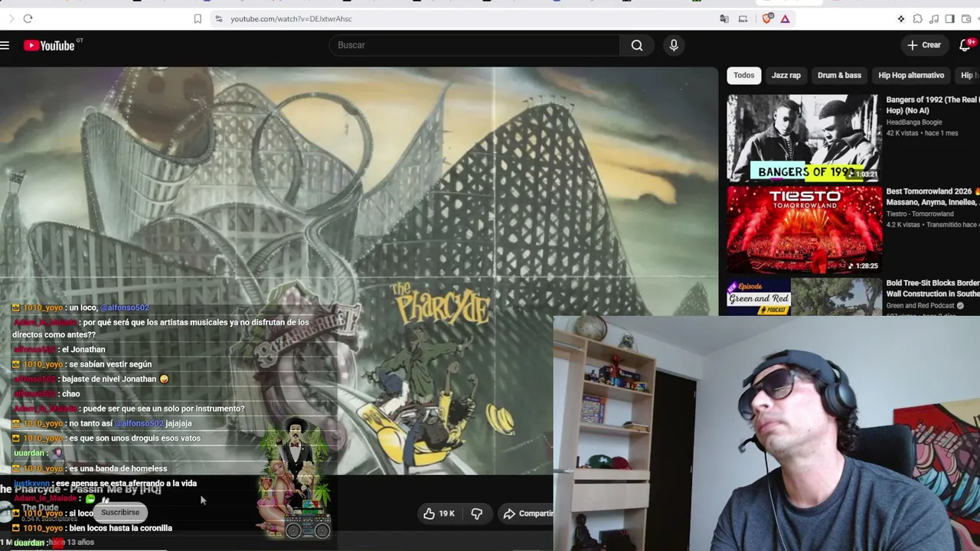Open the Green and Red Podcast thumbnail
980x551 pixels.
tap(804, 297)
